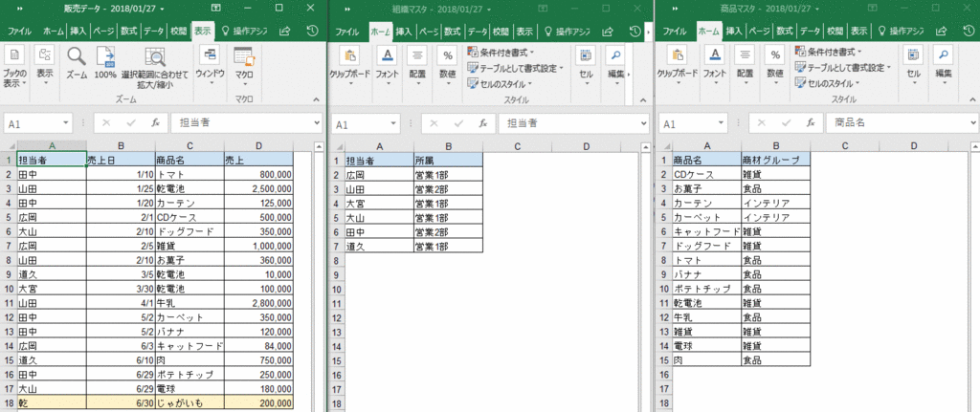Click 操作アシスト search in 組織マスタ window
This screenshot has height=412, width=980.
pyautogui.click(x=568, y=32)
